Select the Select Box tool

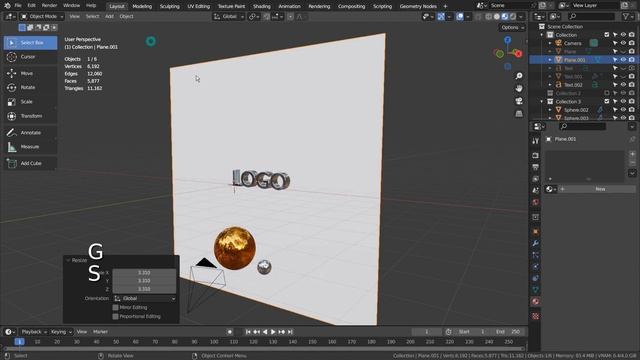tap(31, 42)
